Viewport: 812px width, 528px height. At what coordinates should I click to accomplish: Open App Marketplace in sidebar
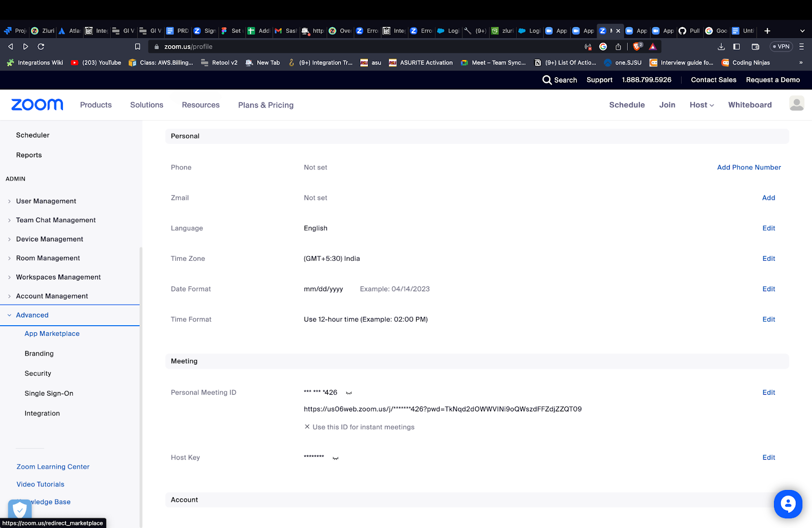click(x=52, y=334)
